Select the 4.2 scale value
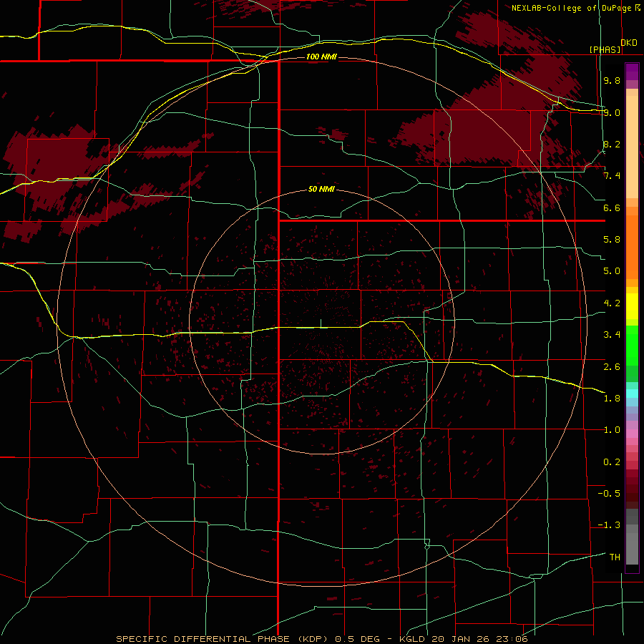The height and width of the screenshot is (644, 644). point(612,303)
